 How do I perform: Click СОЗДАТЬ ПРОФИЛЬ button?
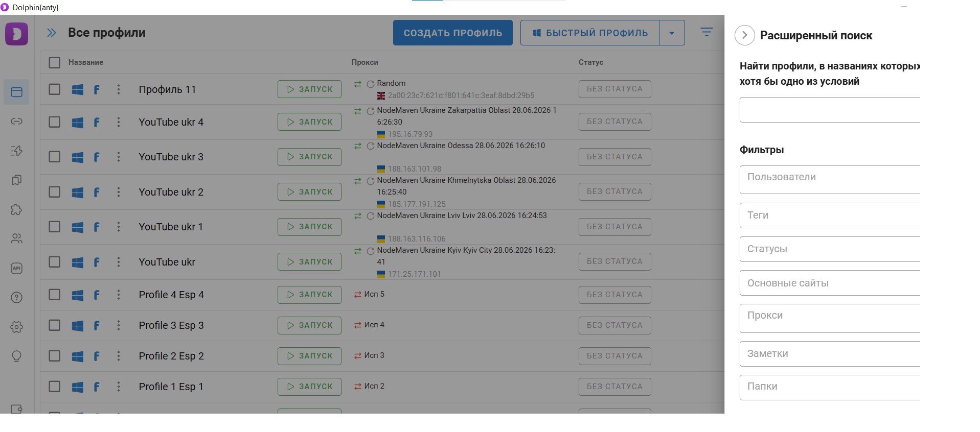(x=453, y=33)
